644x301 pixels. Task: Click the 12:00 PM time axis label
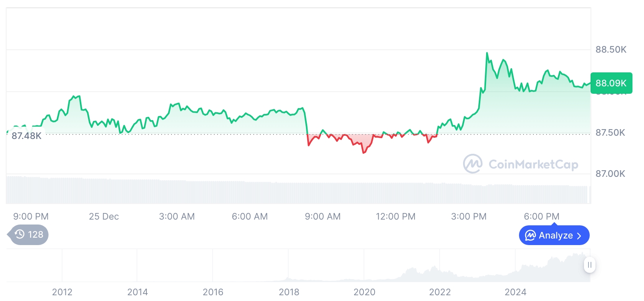point(396,216)
